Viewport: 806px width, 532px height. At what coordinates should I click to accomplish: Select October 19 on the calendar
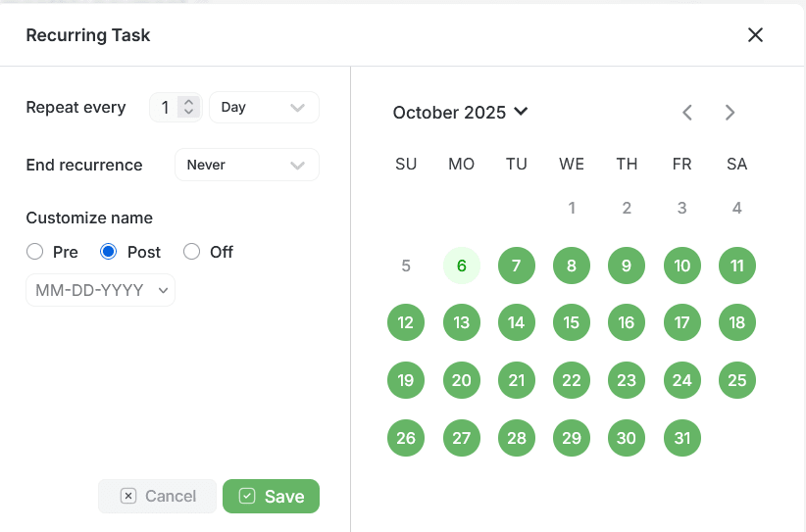click(x=406, y=380)
